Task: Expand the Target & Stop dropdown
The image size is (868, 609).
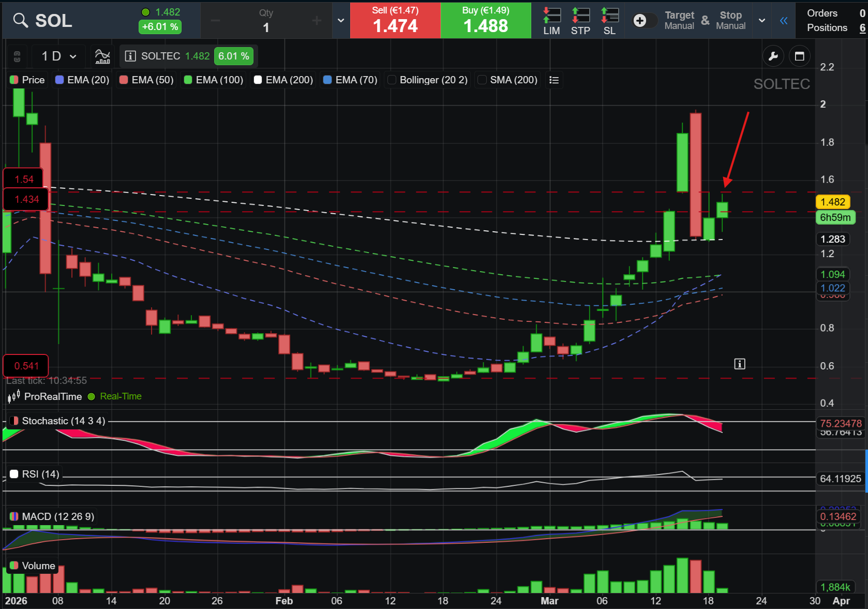Action: tap(762, 21)
